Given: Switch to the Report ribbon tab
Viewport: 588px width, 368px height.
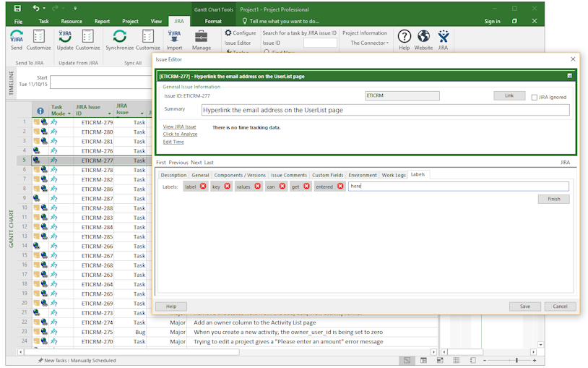Looking at the screenshot, I should [102, 22].
